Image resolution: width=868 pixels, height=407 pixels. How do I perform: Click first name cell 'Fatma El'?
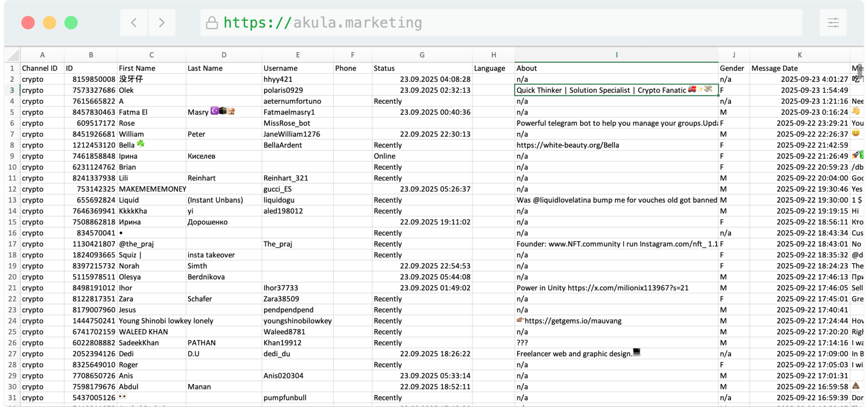coord(151,112)
